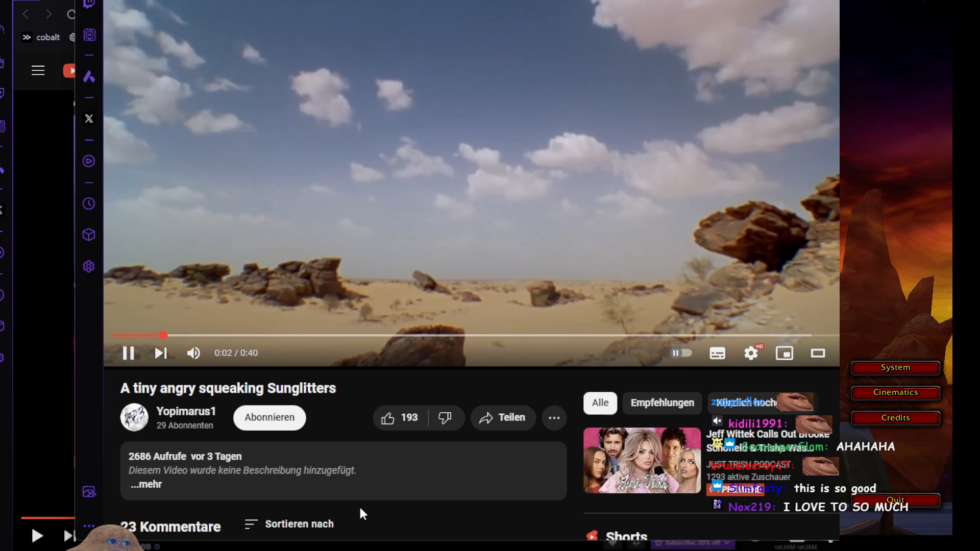Open the player settings gear
This screenshot has width=980, height=551.
click(x=750, y=353)
